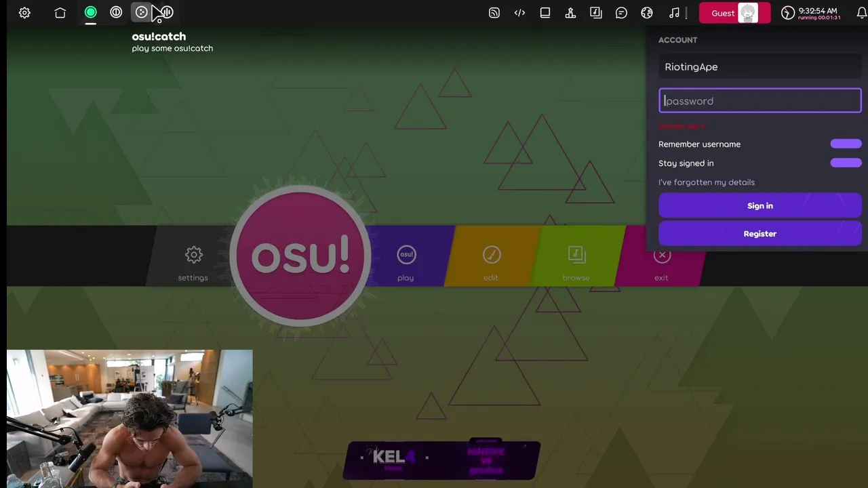Click the big pink osu! logo

tap(300, 256)
